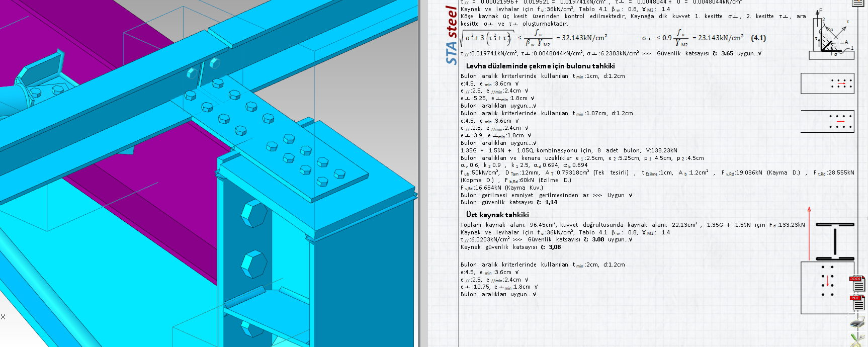Open the tools icon below the printer

857,339
